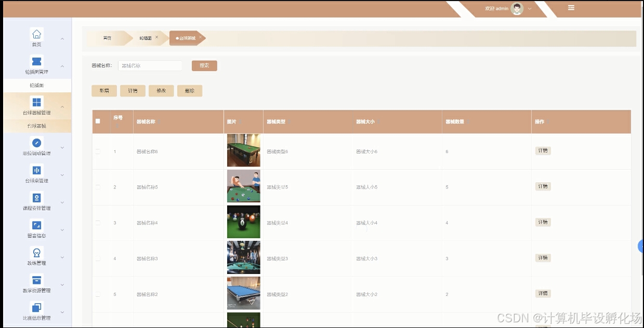The height and width of the screenshot is (328, 644).
Task: Click the 新增 add button
Action: point(104,91)
